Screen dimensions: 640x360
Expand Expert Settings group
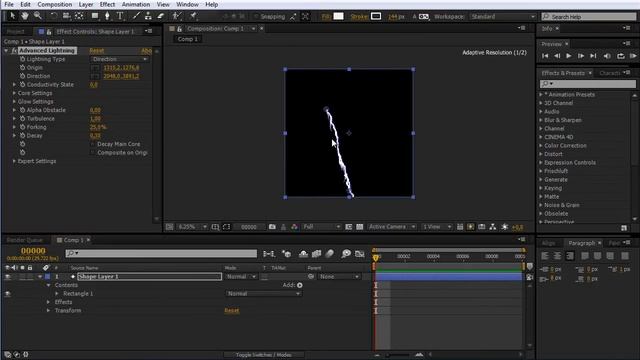coord(14,161)
